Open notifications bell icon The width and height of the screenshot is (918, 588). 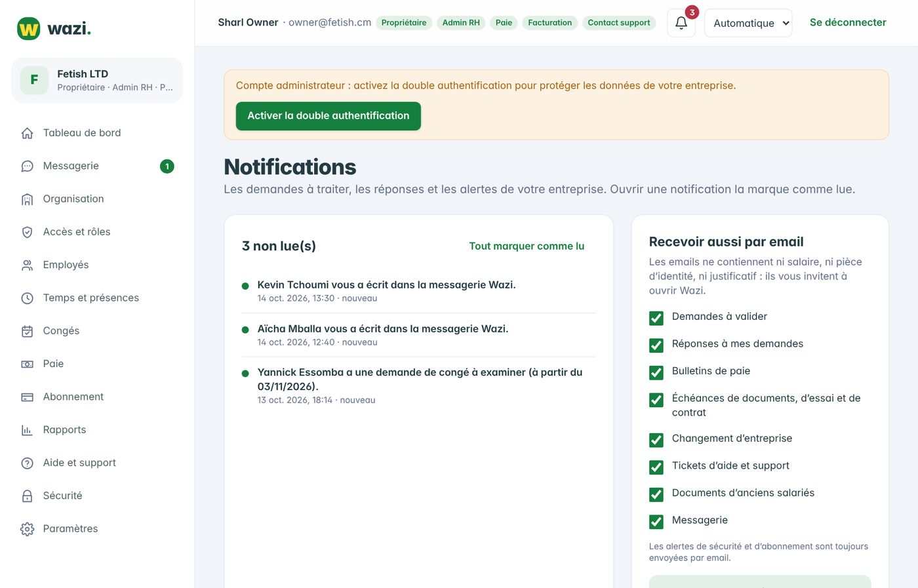pos(681,23)
